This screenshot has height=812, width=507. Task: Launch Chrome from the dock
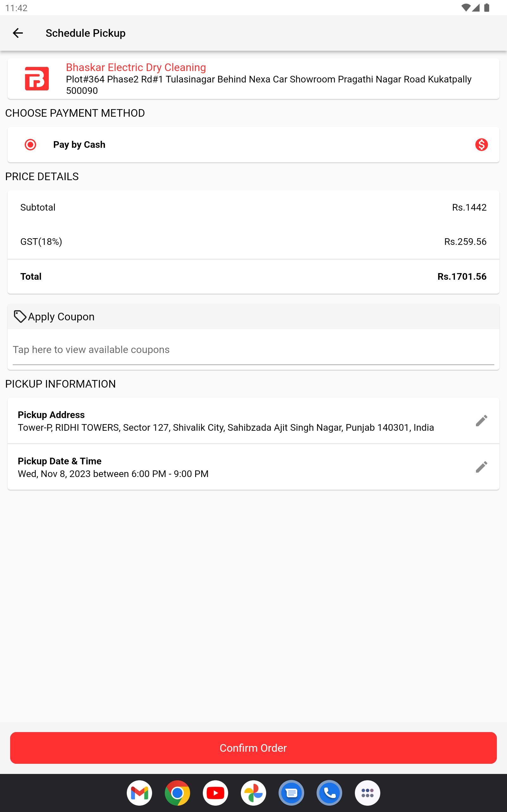click(x=177, y=793)
